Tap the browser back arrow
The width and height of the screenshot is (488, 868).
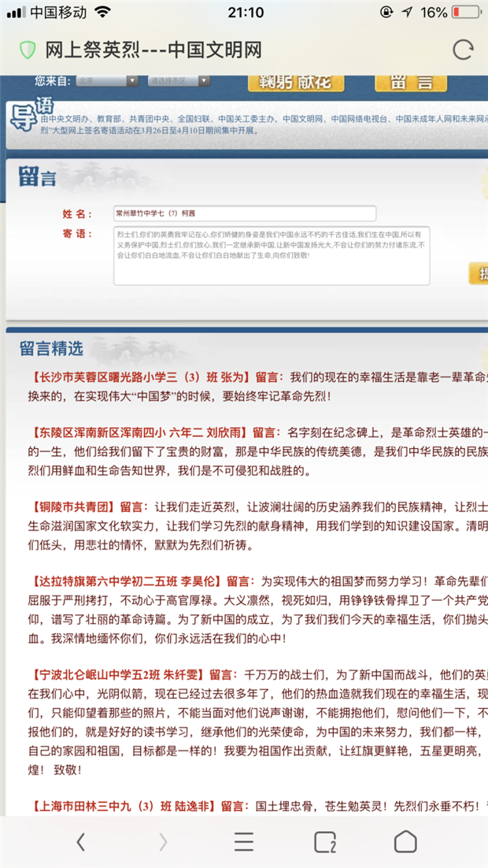[81, 842]
